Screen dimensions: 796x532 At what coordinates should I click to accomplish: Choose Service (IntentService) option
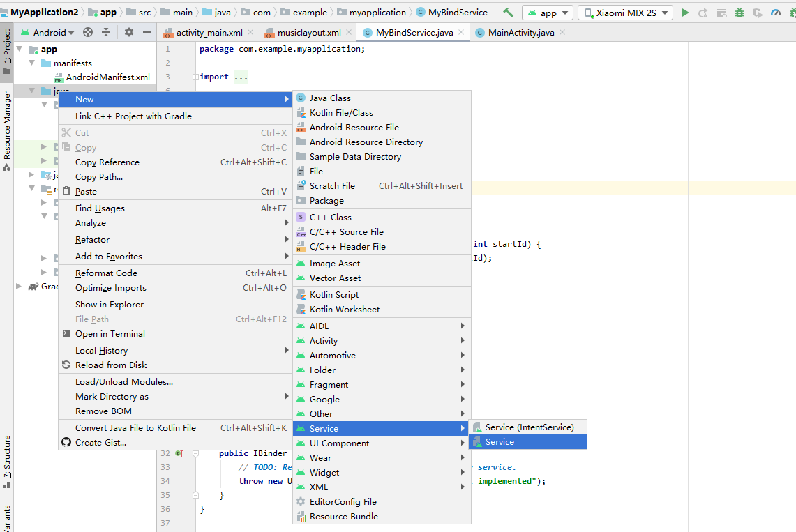tap(528, 427)
